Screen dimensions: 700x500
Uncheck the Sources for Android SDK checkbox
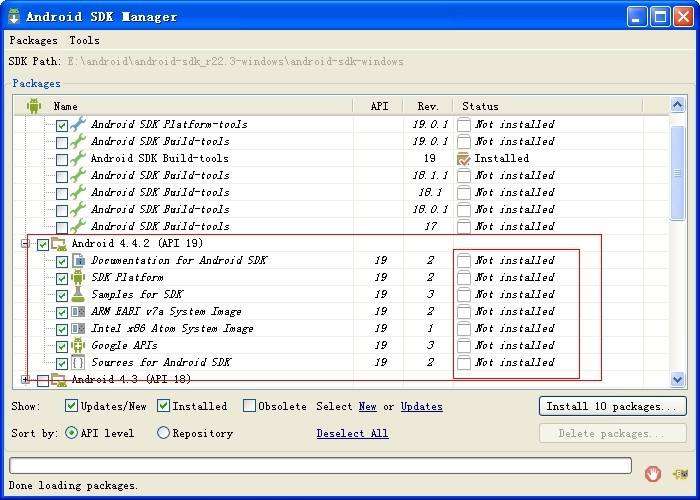(x=62, y=363)
